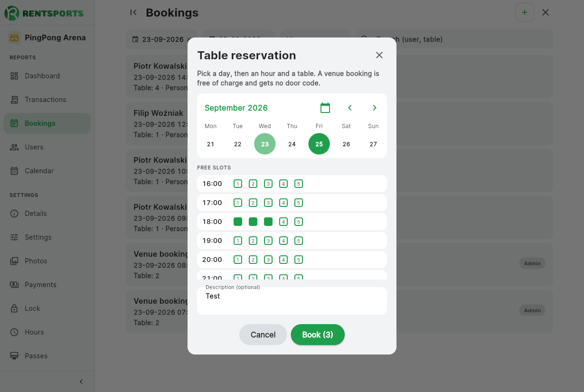Viewport: 584px width, 392px height.
Task: Select Friday 25 in the calendar
Action: pos(319,144)
